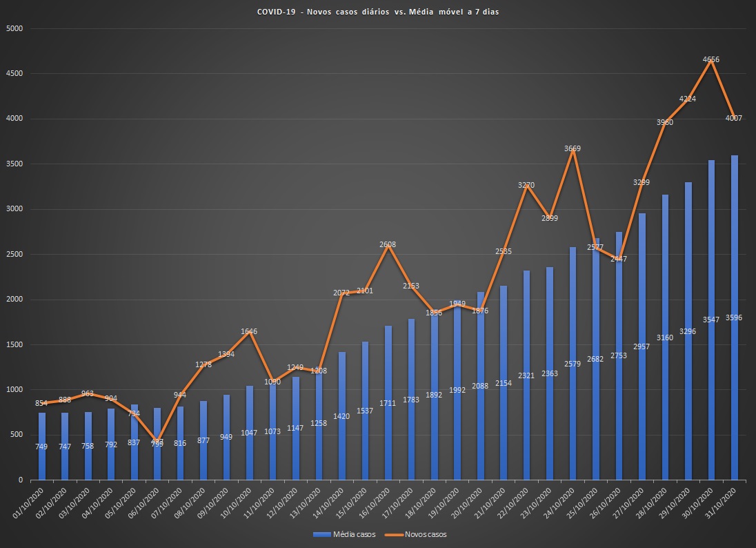The height and width of the screenshot is (548, 756).
Task: Click the 2500 value on the vertical axis
Action: pos(14,254)
